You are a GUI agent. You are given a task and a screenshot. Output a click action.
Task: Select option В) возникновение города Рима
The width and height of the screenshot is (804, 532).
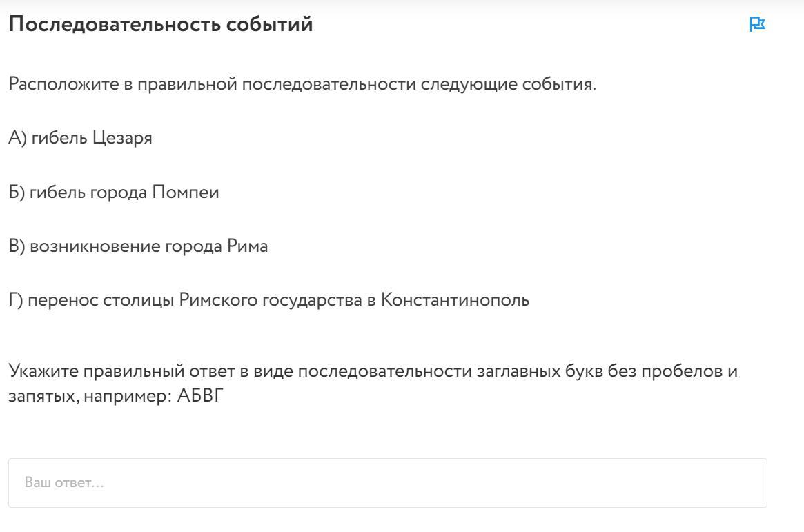(x=139, y=246)
